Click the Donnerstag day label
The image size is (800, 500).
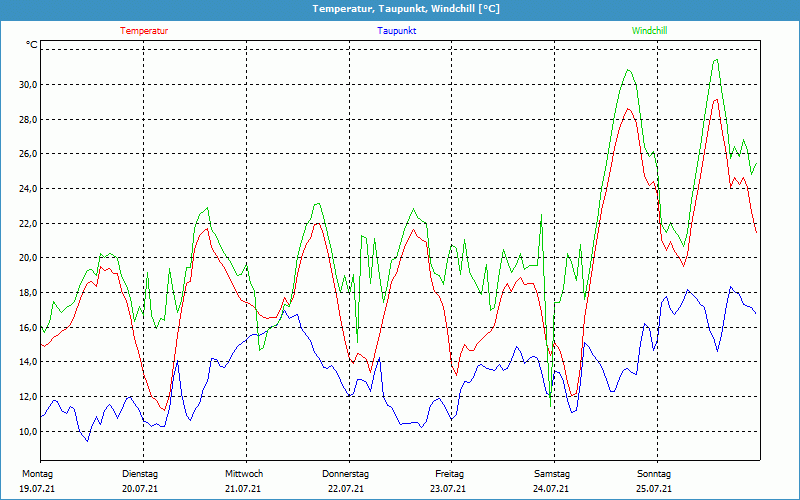click(x=345, y=474)
